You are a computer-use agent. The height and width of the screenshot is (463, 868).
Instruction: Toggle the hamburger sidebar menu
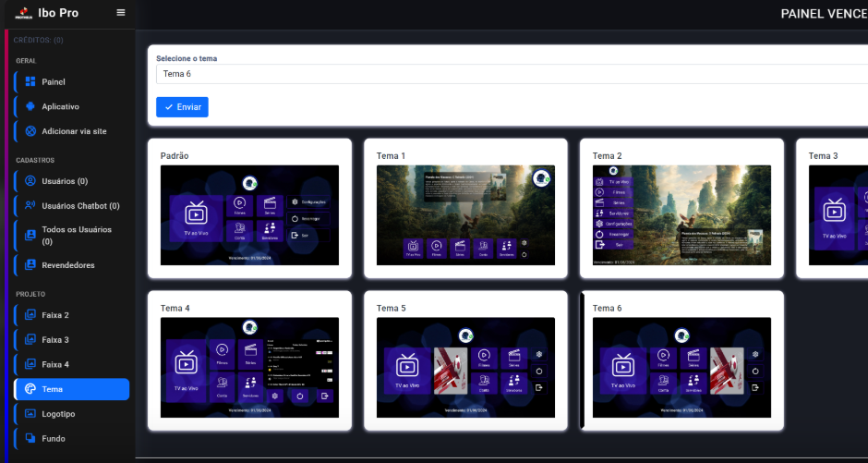[120, 12]
